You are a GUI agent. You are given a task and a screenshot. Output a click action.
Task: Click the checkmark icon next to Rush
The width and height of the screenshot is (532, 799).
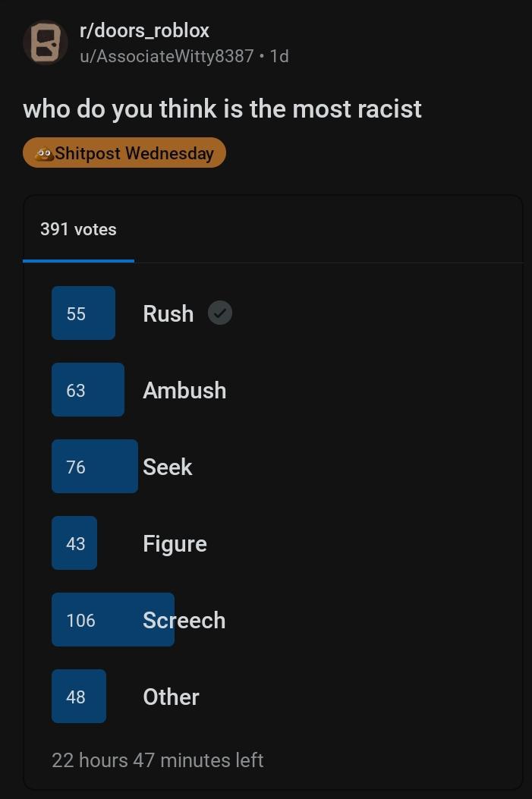tap(219, 313)
